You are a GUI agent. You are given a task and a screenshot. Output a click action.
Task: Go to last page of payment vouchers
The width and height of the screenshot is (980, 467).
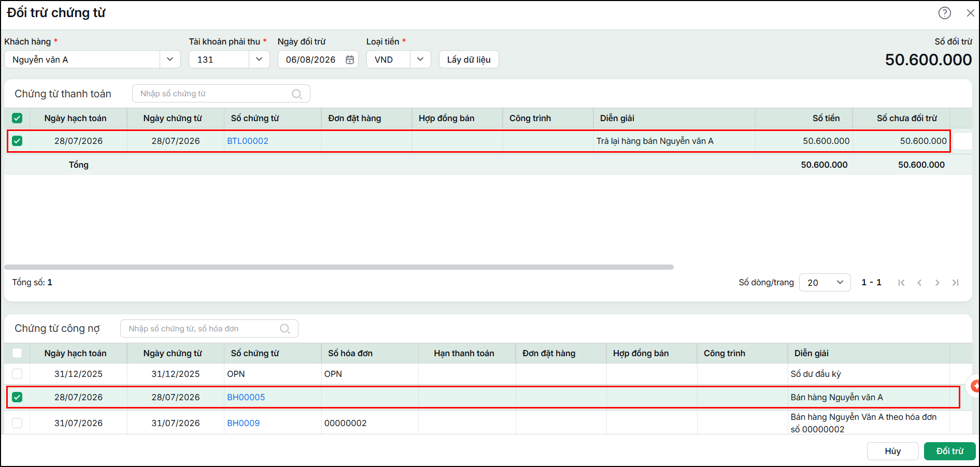coord(955,283)
